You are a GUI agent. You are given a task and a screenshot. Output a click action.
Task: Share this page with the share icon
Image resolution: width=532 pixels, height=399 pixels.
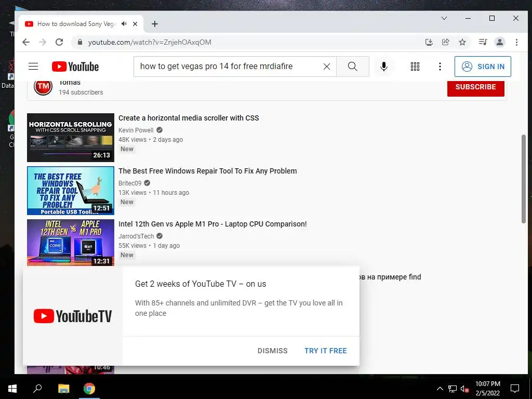[445, 42]
